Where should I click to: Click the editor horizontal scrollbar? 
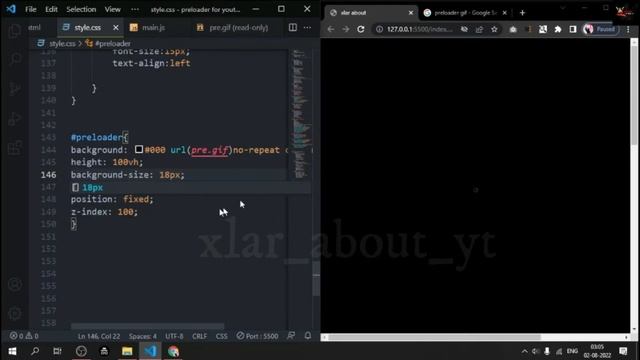147,326
